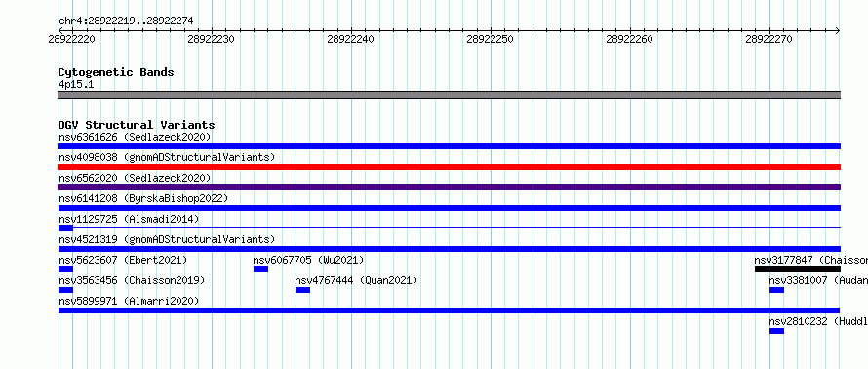Click the Cytogenetic Bands track title
Viewport: 868px width, 369px height.
(x=116, y=72)
